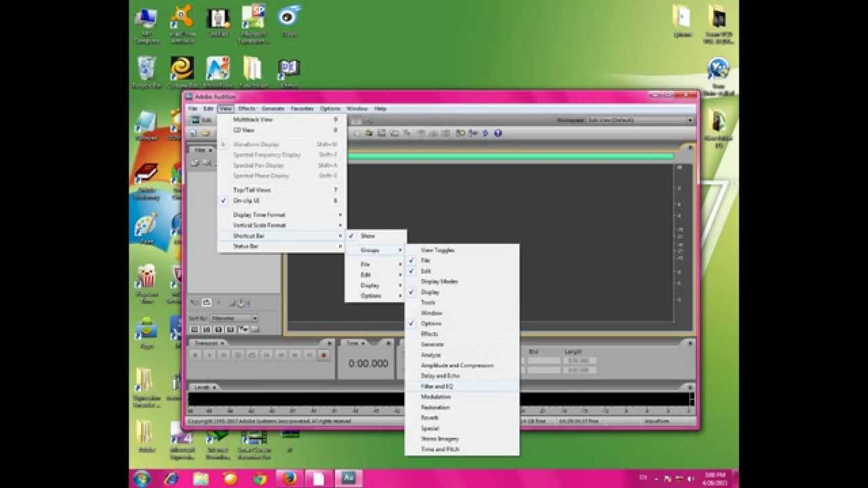This screenshot has width=868, height=488.
Task: Expand the File submenu under Shortcut Bar
Action: pos(376,264)
